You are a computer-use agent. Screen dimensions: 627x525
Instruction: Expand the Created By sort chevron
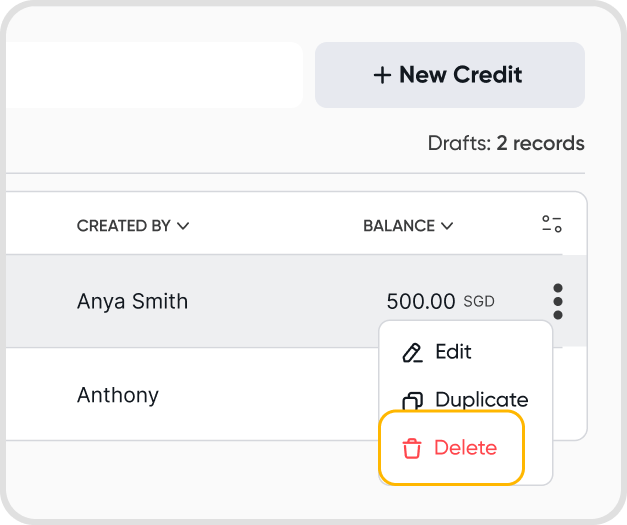click(x=183, y=226)
